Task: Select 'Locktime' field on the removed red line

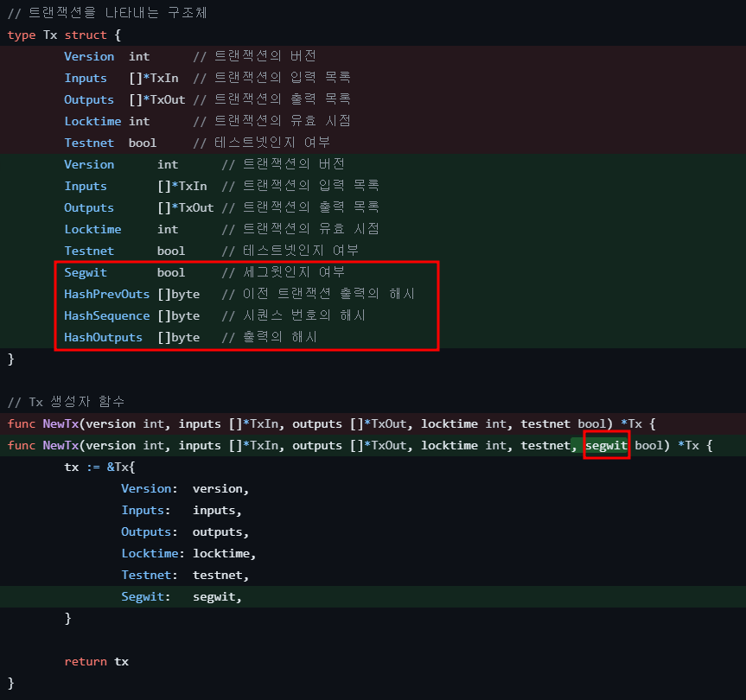Action: [92, 121]
